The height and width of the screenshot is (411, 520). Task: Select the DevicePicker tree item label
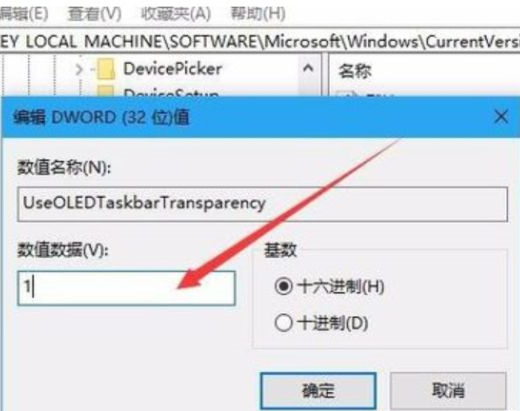[173, 69]
